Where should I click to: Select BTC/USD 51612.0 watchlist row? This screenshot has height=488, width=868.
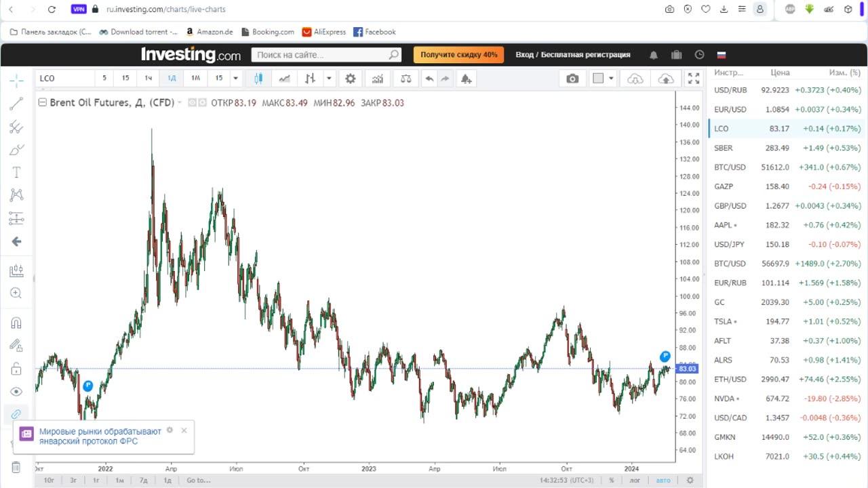pyautogui.click(x=787, y=167)
